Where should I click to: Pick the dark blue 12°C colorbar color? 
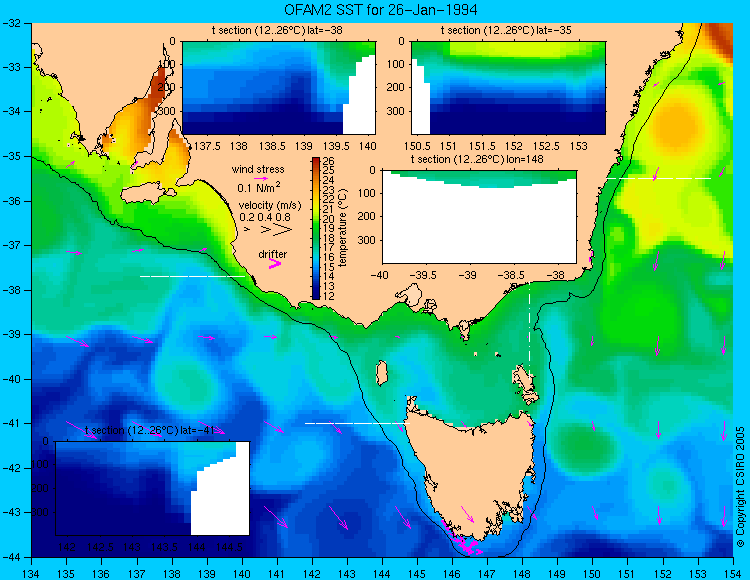pyautogui.click(x=316, y=295)
